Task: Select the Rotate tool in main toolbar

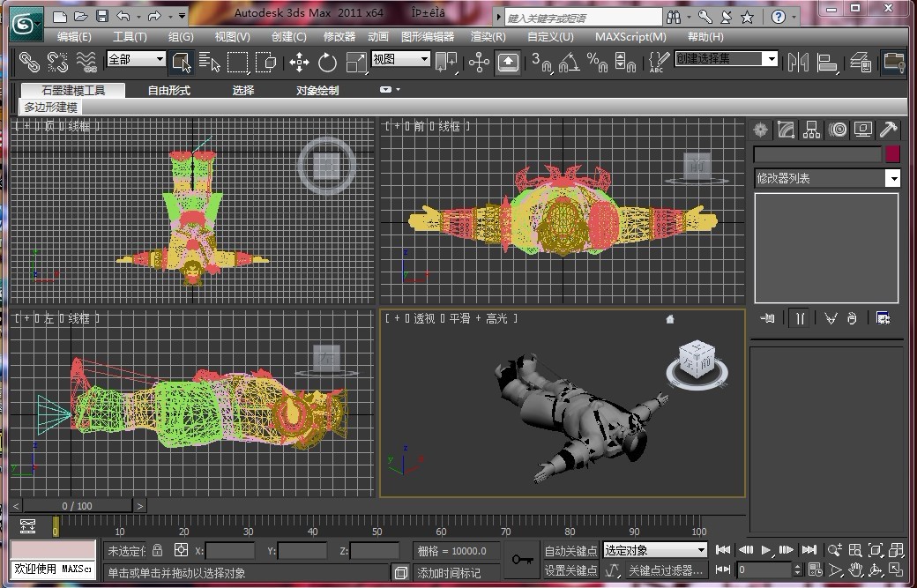Action: (327, 62)
